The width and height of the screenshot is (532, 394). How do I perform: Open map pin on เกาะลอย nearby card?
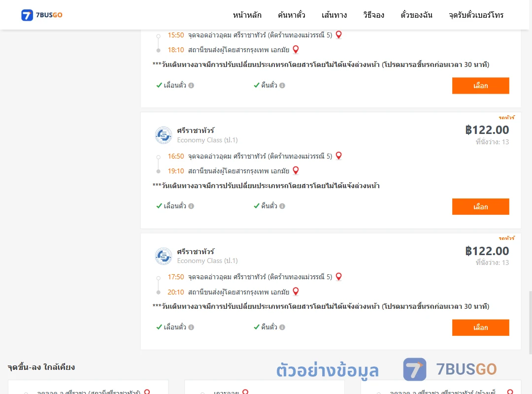(245, 392)
